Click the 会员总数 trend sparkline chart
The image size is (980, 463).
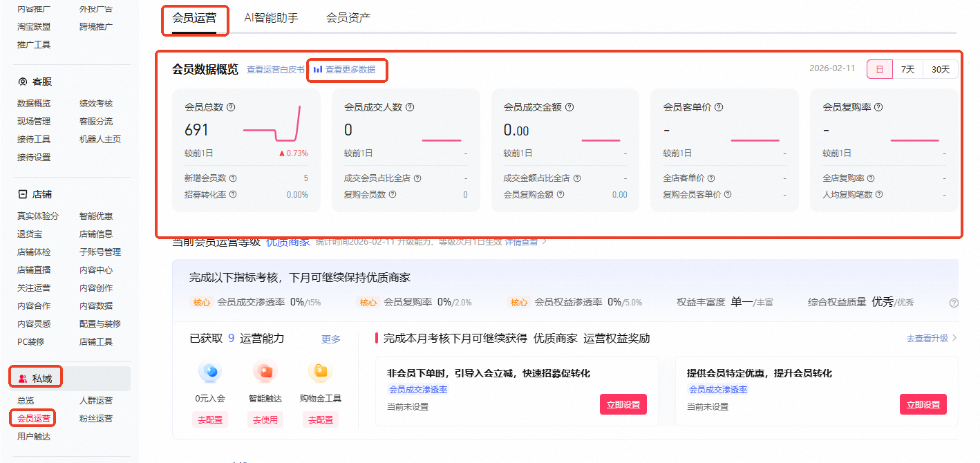[272, 123]
